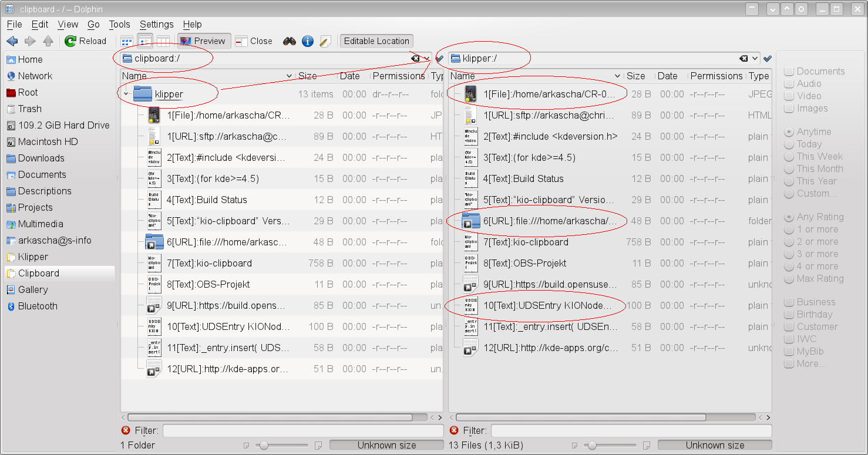This screenshot has width=868, height=455.
Task: Click the Name column sort arrow, left pane
Action: pyautogui.click(x=289, y=76)
